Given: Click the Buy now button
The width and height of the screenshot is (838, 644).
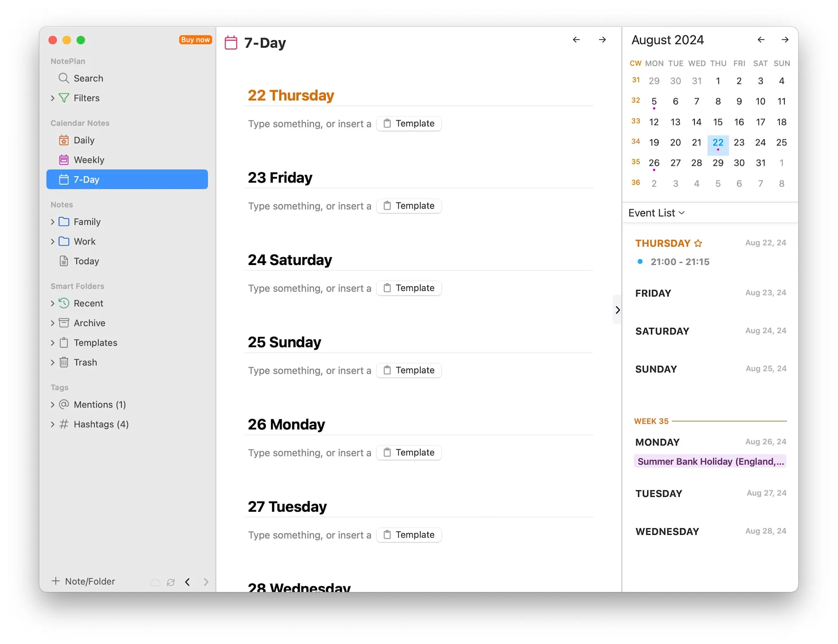Looking at the screenshot, I should click(x=195, y=39).
